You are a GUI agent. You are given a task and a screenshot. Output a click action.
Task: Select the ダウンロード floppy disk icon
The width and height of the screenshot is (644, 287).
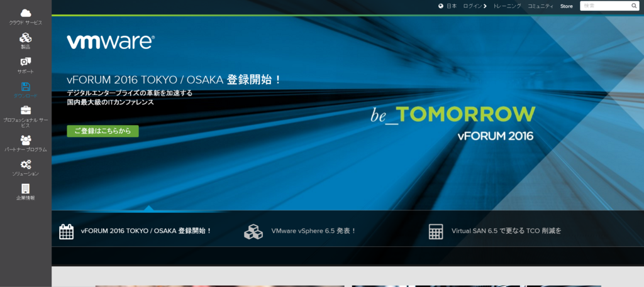25,87
